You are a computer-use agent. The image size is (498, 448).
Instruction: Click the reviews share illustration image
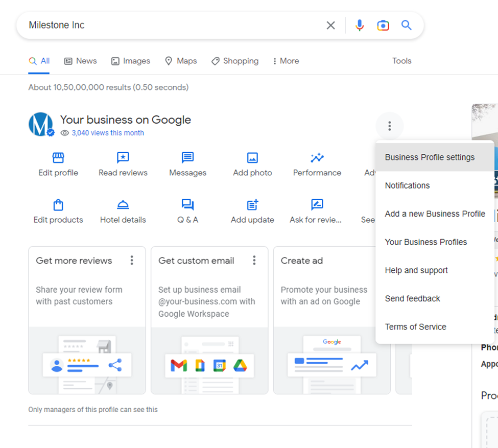(x=87, y=361)
